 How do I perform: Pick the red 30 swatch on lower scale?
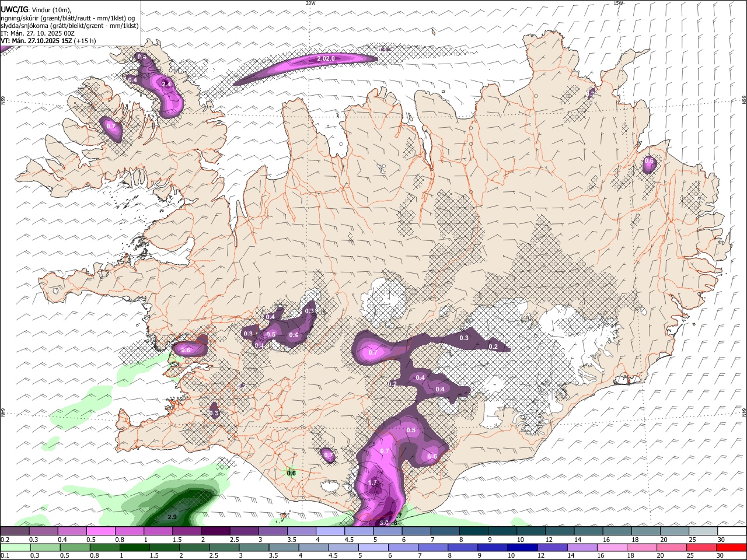click(731, 547)
